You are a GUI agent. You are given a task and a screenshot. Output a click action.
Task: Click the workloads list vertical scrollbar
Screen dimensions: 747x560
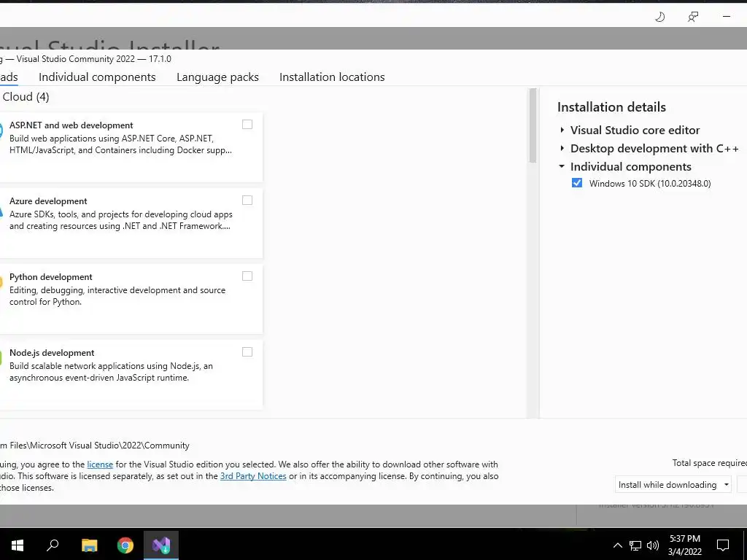pos(533,125)
